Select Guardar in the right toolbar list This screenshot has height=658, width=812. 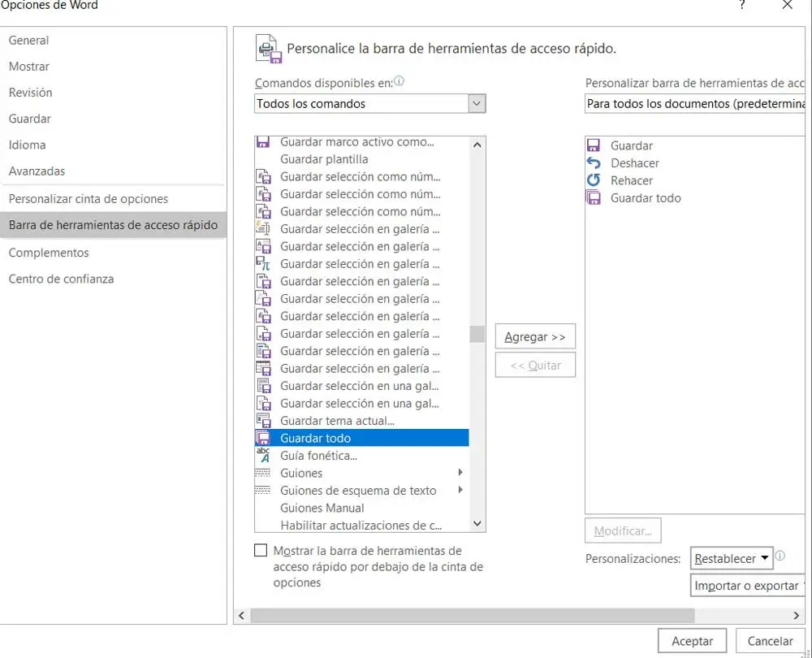pyautogui.click(x=694, y=145)
